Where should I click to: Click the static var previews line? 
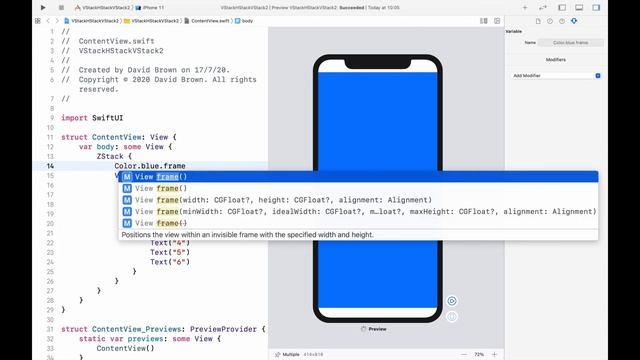tap(150, 339)
